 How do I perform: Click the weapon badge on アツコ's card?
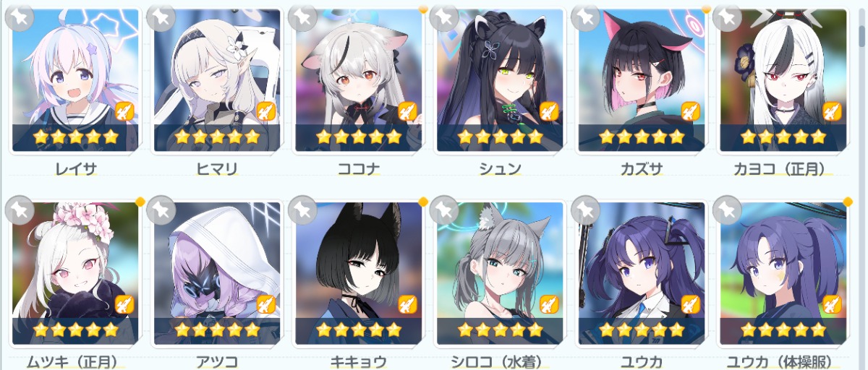coord(266,304)
